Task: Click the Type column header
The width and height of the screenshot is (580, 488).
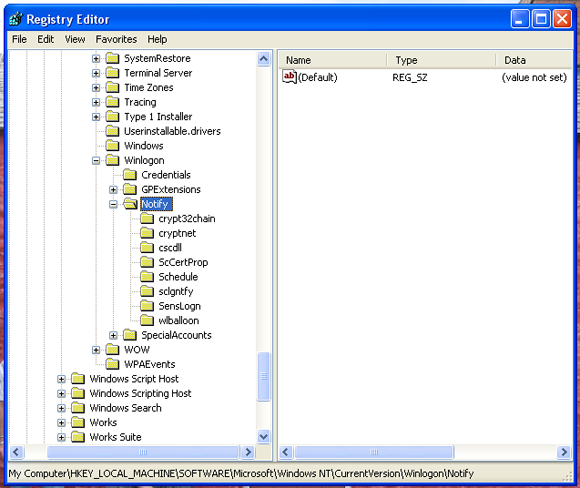Action: point(441,60)
